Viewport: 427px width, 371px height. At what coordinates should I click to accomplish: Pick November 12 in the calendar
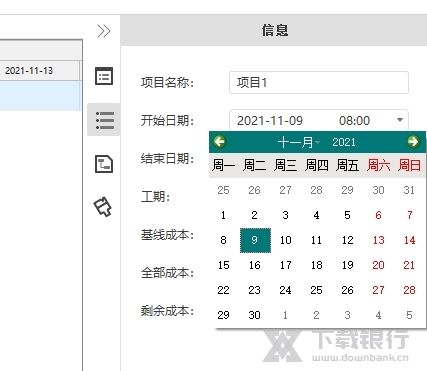348,240
